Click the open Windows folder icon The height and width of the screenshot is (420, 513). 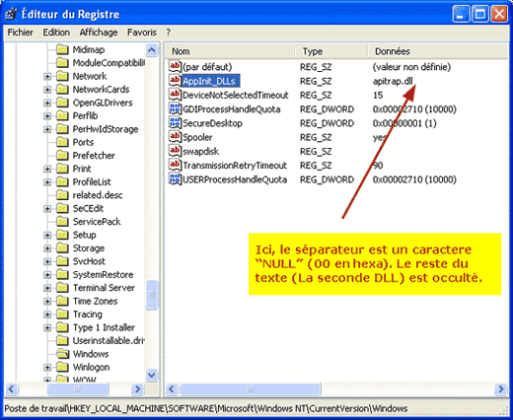point(62,354)
